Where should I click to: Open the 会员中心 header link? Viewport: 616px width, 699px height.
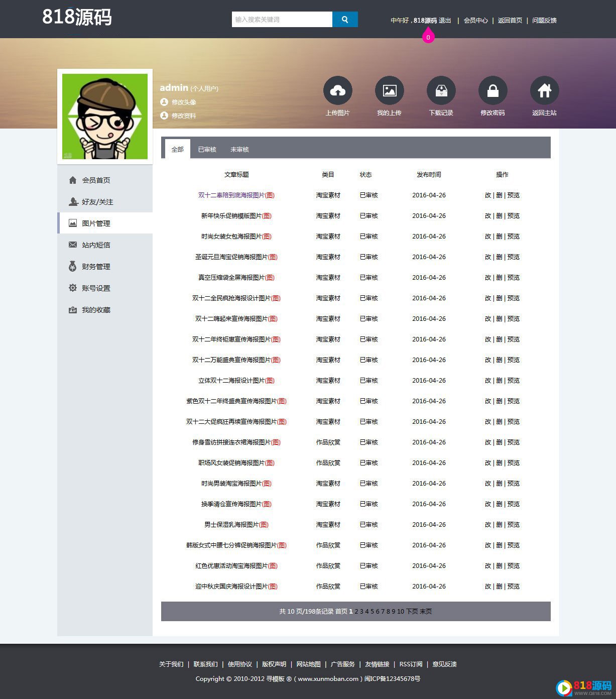475,21
